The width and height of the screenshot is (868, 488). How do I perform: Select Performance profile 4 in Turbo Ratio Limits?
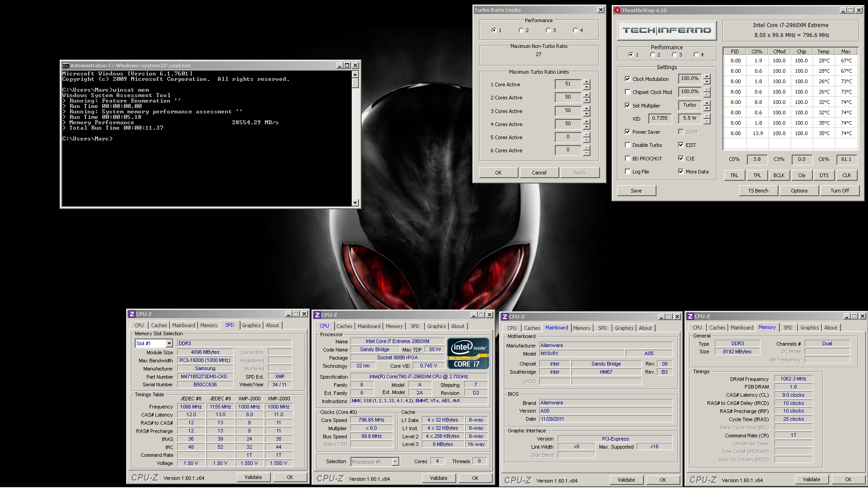(575, 30)
